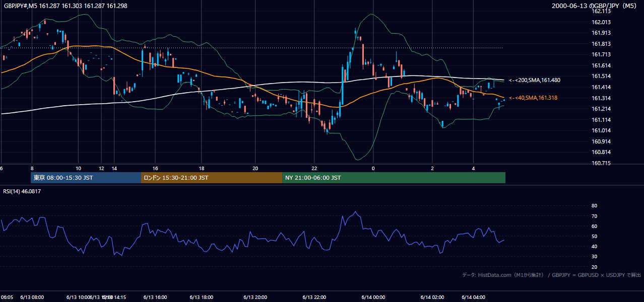Screen dimensions: 644x302
Task: Click hour label 22 on the chart axis
Action: click(x=314, y=169)
